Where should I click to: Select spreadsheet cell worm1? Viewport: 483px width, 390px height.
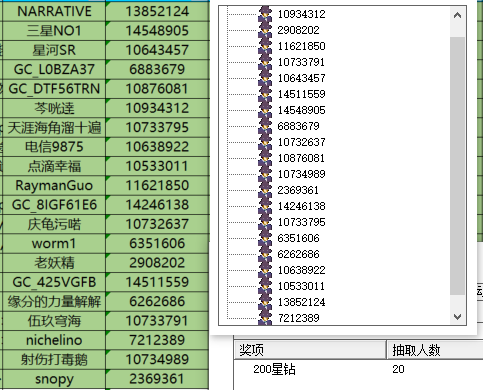pos(54,244)
